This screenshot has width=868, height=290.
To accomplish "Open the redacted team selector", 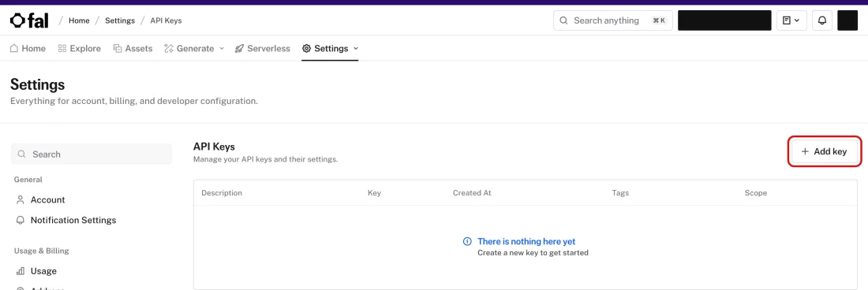I will (x=724, y=20).
